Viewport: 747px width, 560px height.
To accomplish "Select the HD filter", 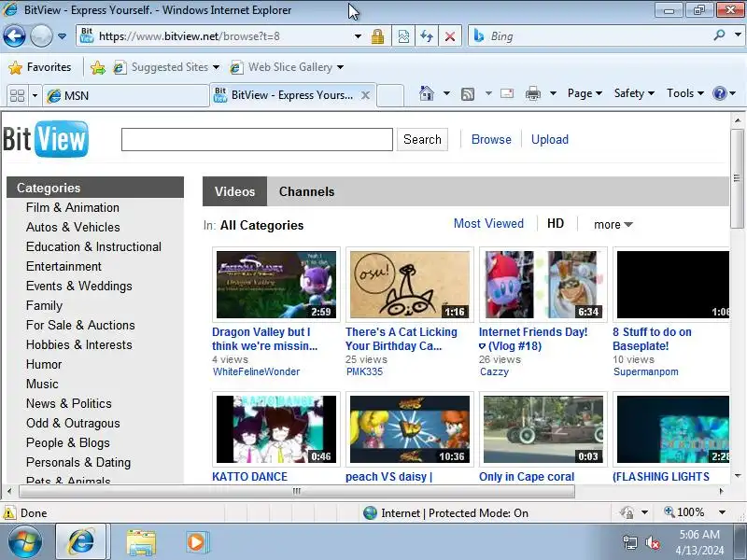I will pyautogui.click(x=556, y=223).
